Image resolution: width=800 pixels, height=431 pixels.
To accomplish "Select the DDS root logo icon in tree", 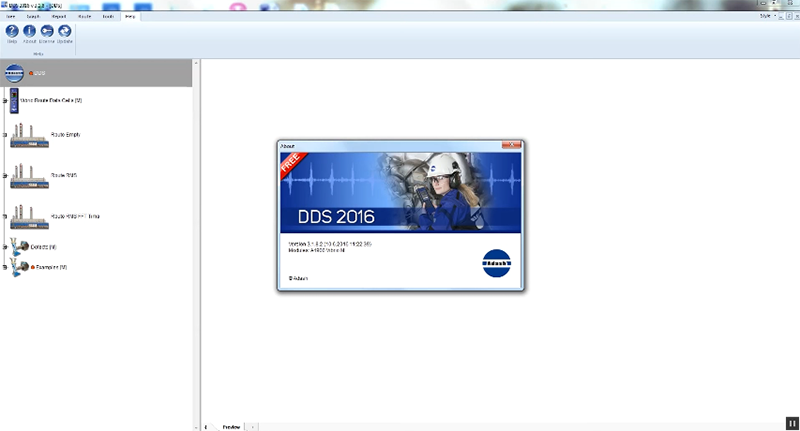I will (x=15, y=73).
